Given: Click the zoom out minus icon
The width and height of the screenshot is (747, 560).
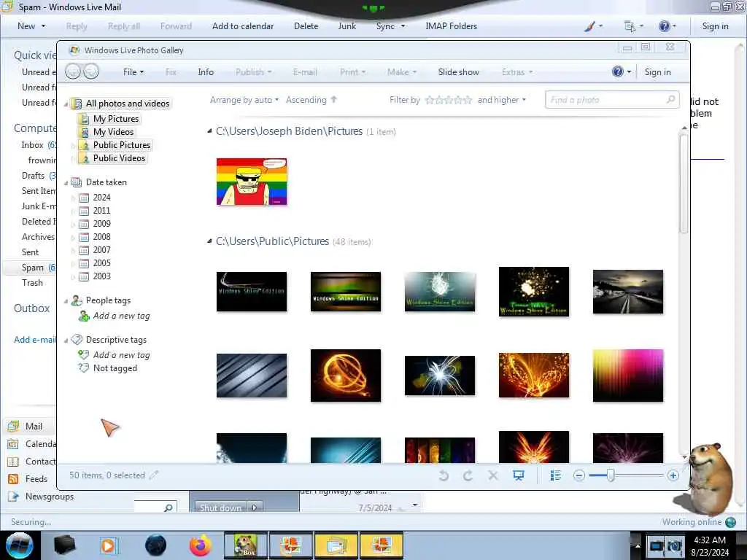Looking at the screenshot, I should pyautogui.click(x=578, y=475).
